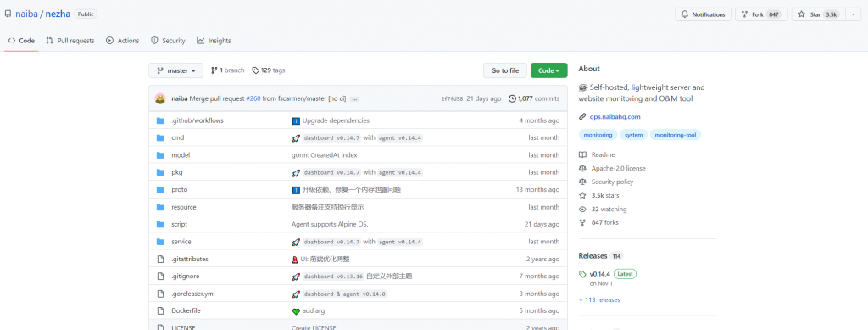
Task: Click the Go to file button
Action: coord(505,70)
